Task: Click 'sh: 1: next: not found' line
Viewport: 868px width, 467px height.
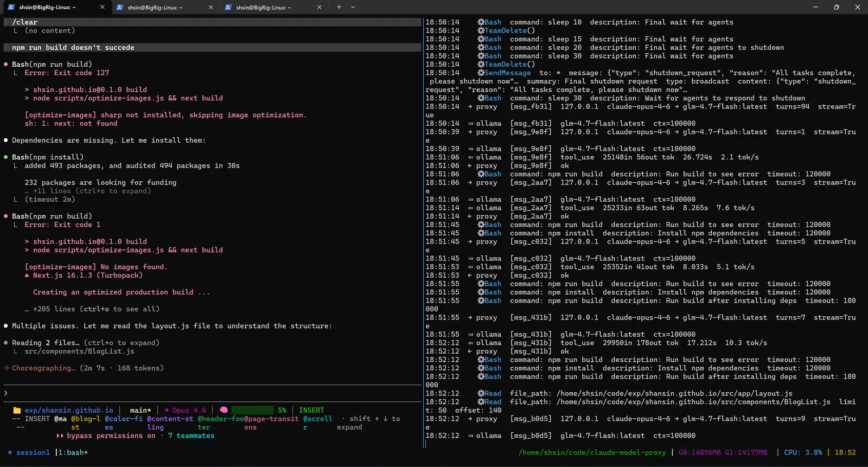Action: pos(71,124)
